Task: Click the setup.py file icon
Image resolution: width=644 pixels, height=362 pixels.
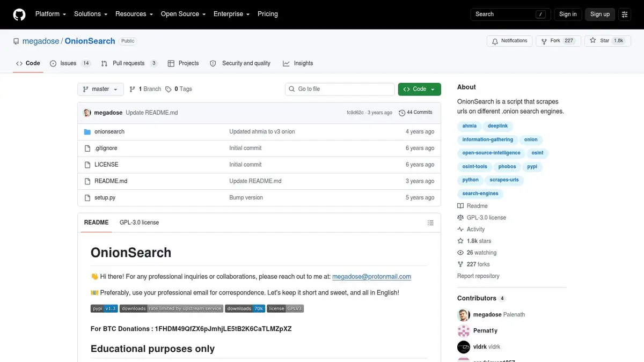Action: click(x=87, y=198)
